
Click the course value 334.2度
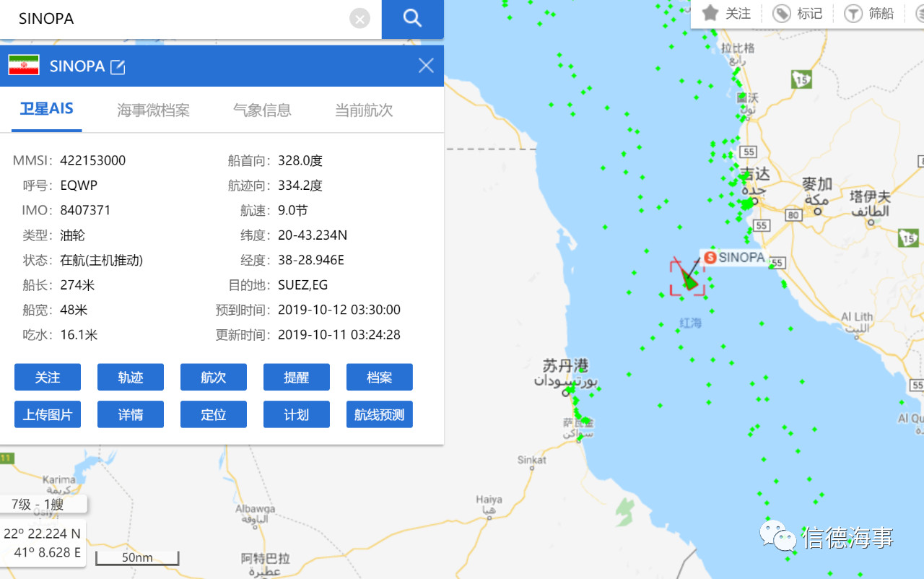300,186
